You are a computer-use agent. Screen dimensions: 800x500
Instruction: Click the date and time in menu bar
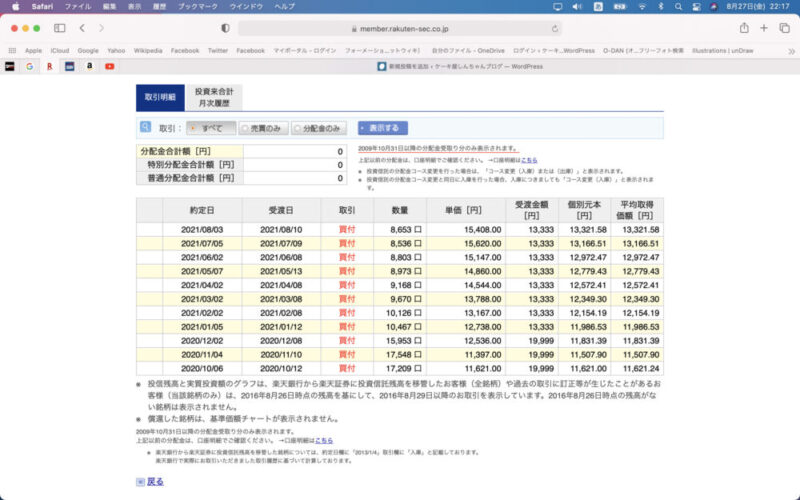tap(758, 7)
